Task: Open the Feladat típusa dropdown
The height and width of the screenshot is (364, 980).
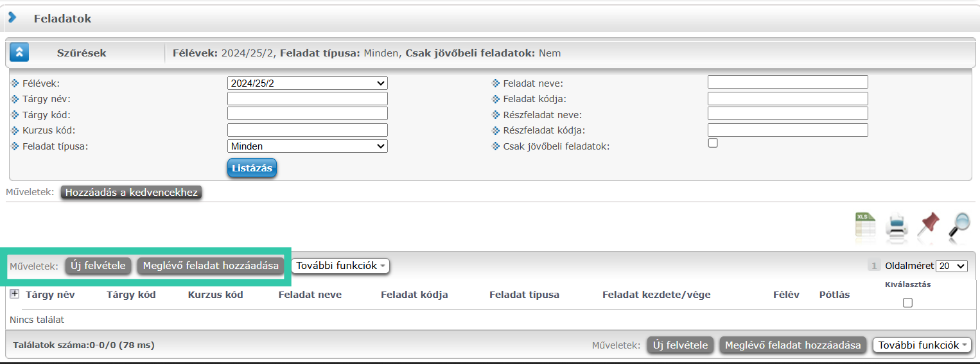Action: pos(308,146)
